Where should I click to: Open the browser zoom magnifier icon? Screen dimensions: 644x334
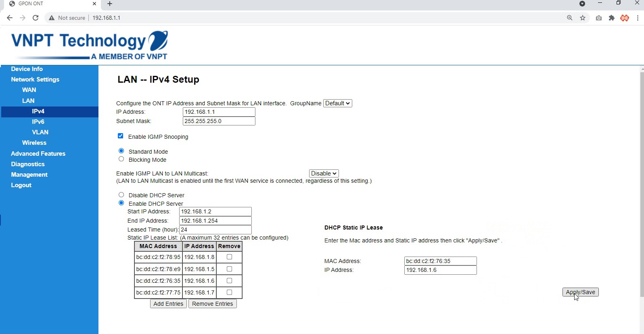coord(569,18)
